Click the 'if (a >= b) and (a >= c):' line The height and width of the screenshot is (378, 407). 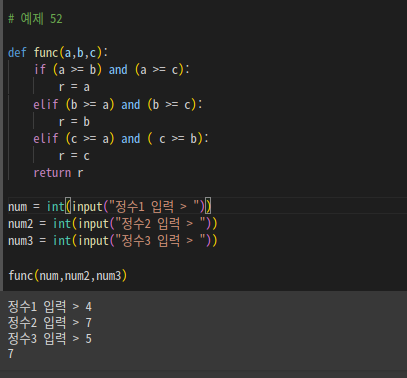(x=112, y=70)
